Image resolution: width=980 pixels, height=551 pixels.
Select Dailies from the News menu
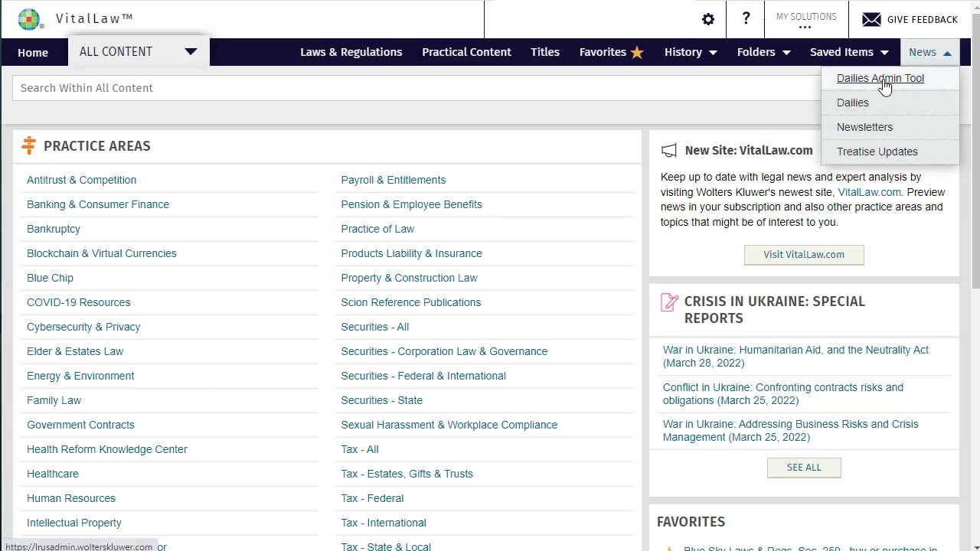click(x=853, y=103)
